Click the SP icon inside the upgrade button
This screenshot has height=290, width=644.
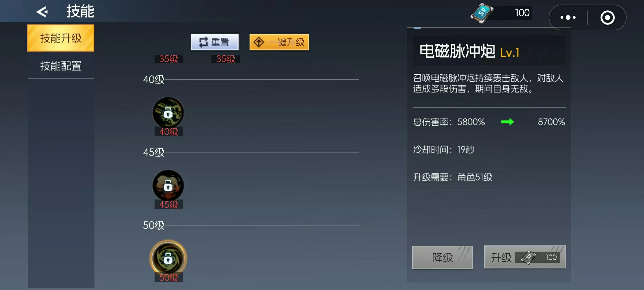[x=528, y=257]
